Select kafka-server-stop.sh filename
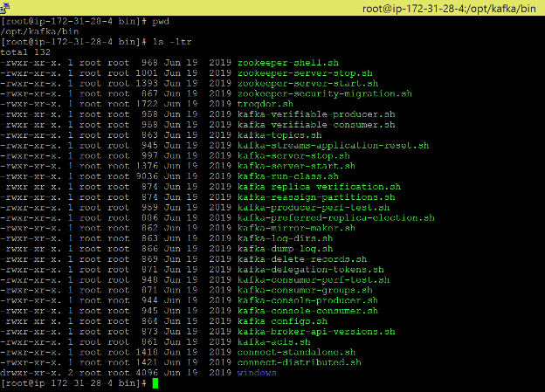This screenshot has width=545, height=392. click(293, 155)
